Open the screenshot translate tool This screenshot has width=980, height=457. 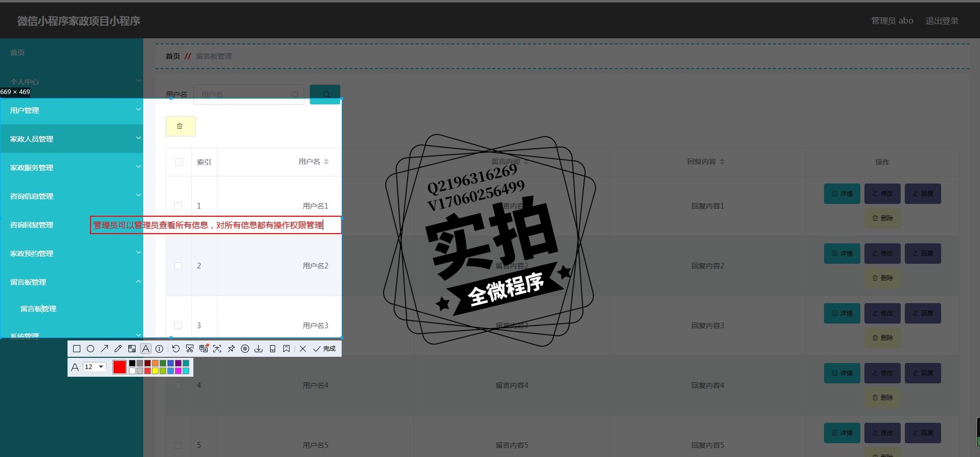pos(204,349)
